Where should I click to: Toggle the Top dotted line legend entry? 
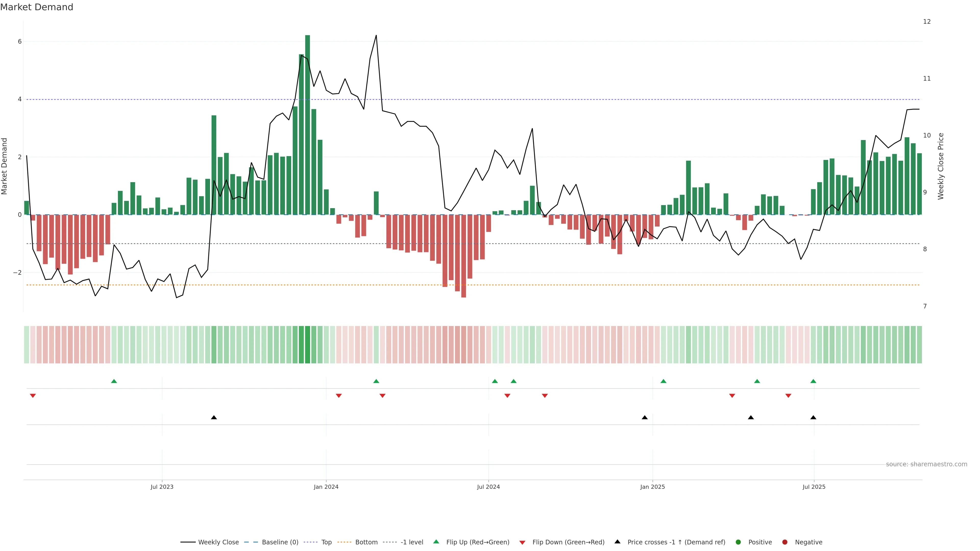click(326, 542)
